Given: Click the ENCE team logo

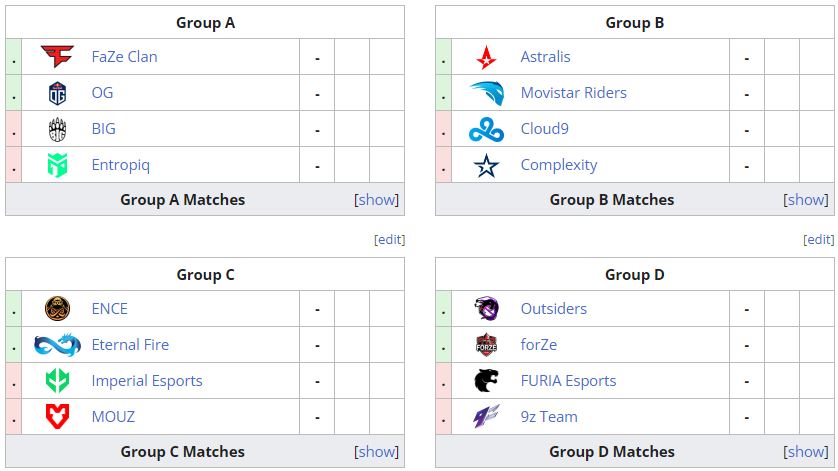Looking at the screenshot, I should (57, 309).
